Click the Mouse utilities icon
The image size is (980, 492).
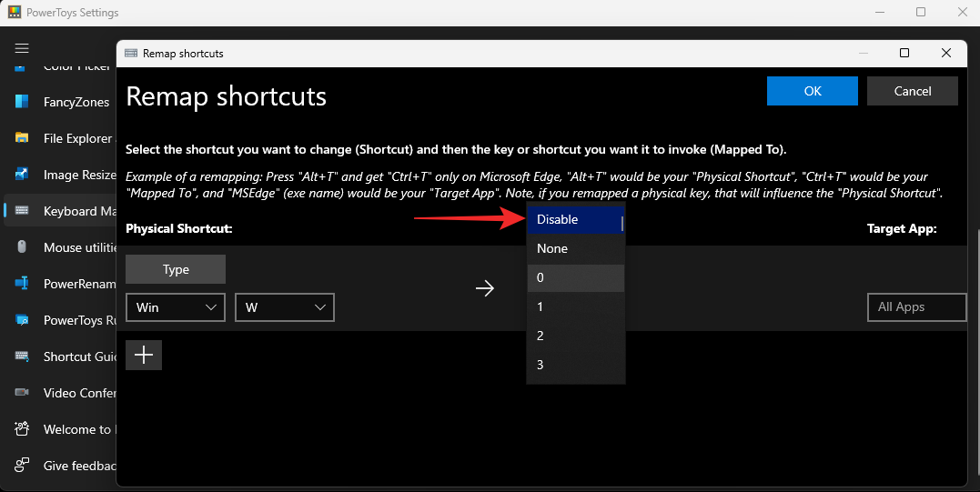pyautogui.click(x=22, y=247)
